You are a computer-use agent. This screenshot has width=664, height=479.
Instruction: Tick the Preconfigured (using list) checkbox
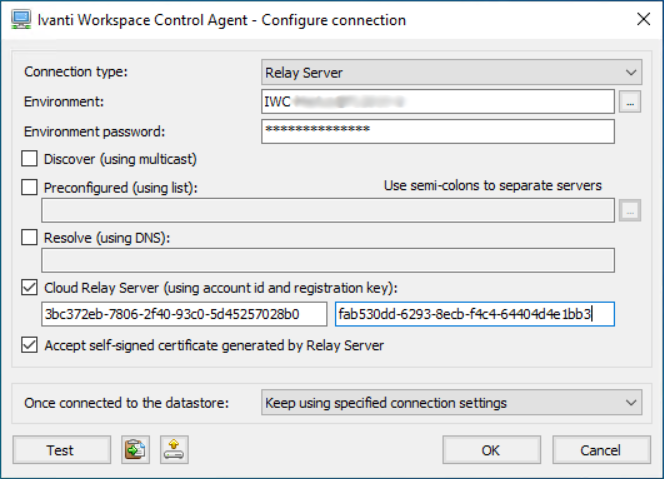pyautogui.click(x=30, y=186)
